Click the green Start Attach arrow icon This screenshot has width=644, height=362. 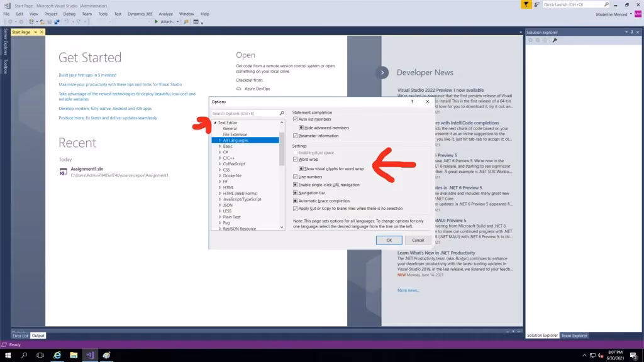coord(156,22)
